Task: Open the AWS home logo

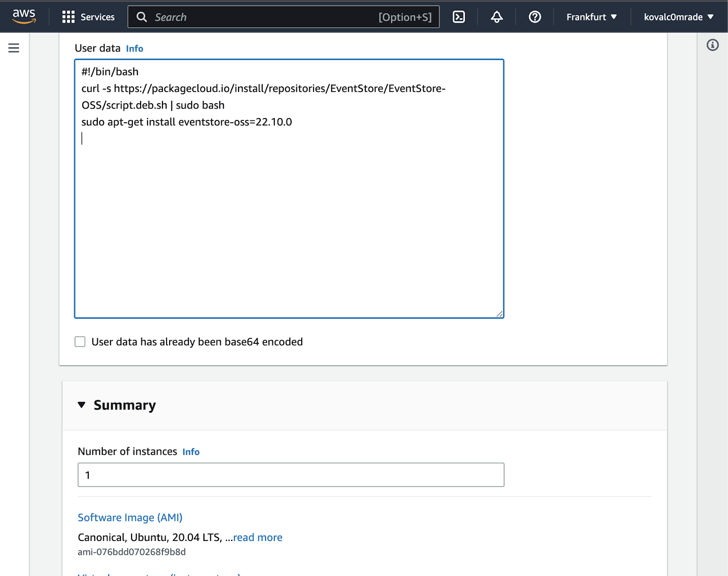Action: tap(24, 16)
